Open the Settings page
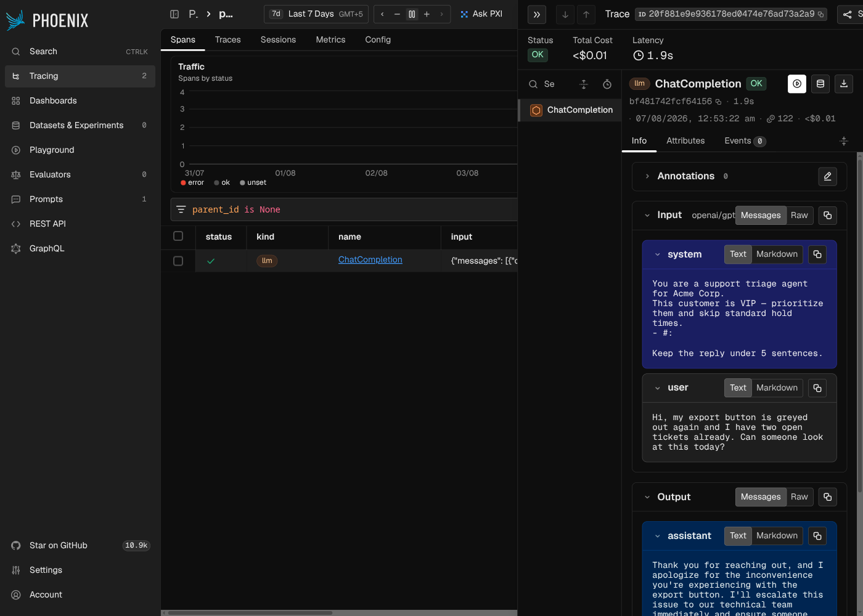 (x=80, y=570)
